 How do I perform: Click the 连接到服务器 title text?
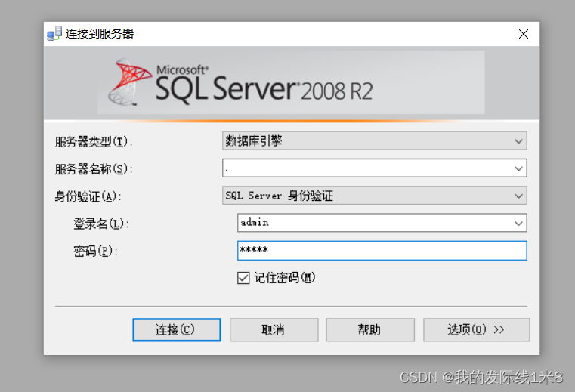pyautogui.click(x=100, y=34)
